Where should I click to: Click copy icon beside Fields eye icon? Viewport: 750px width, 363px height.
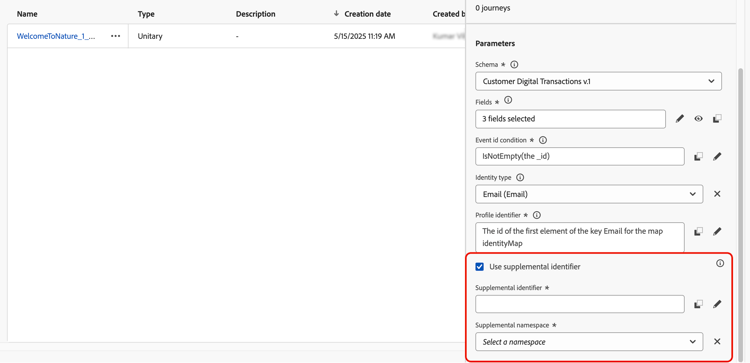pyautogui.click(x=717, y=119)
